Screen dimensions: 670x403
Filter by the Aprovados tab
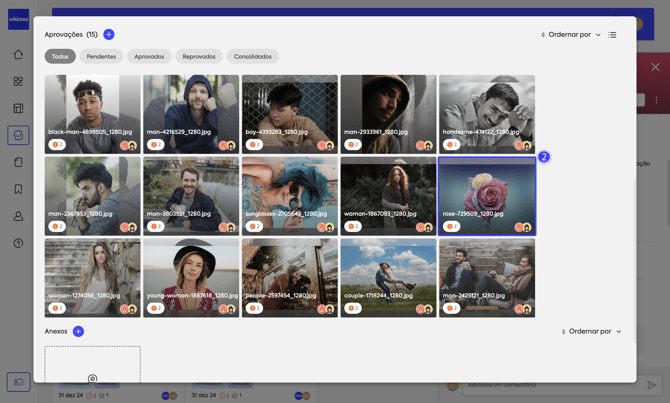[149, 57]
